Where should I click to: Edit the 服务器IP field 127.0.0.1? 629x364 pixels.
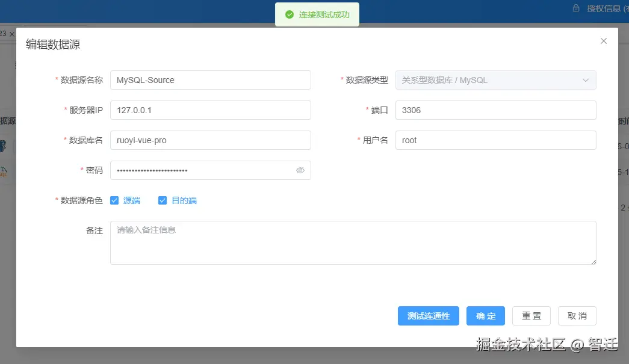click(x=210, y=110)
